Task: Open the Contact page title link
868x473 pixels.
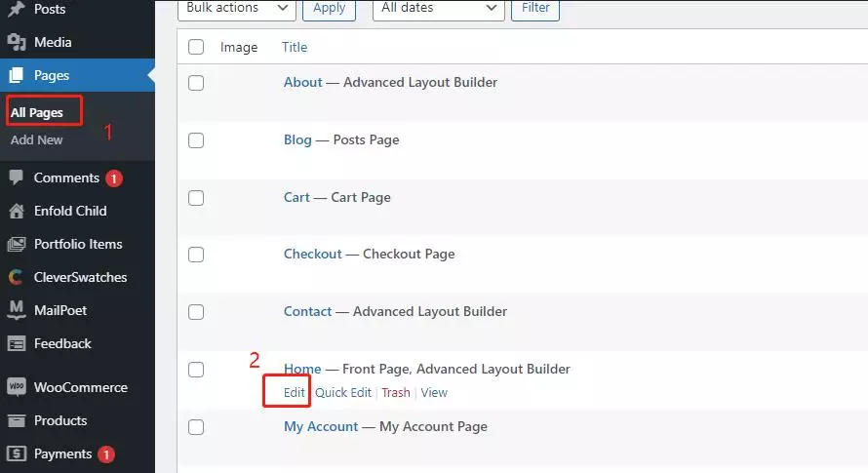Action: point(308,311)
